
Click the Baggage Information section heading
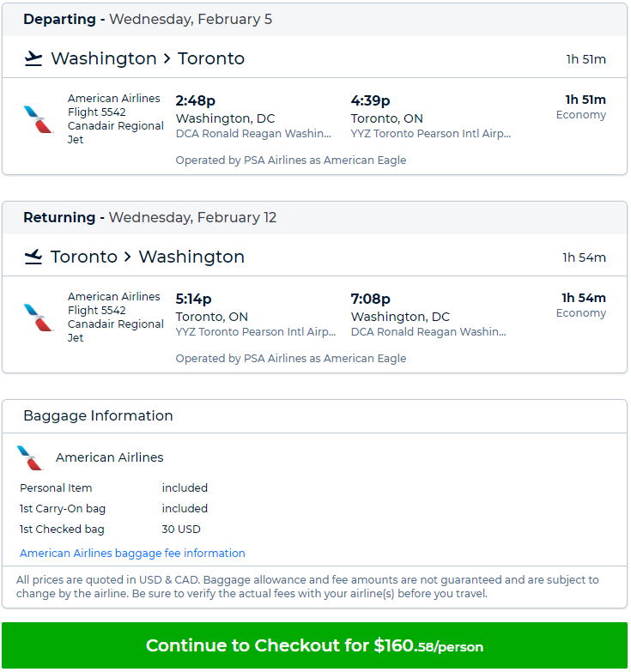click(98, 415)
